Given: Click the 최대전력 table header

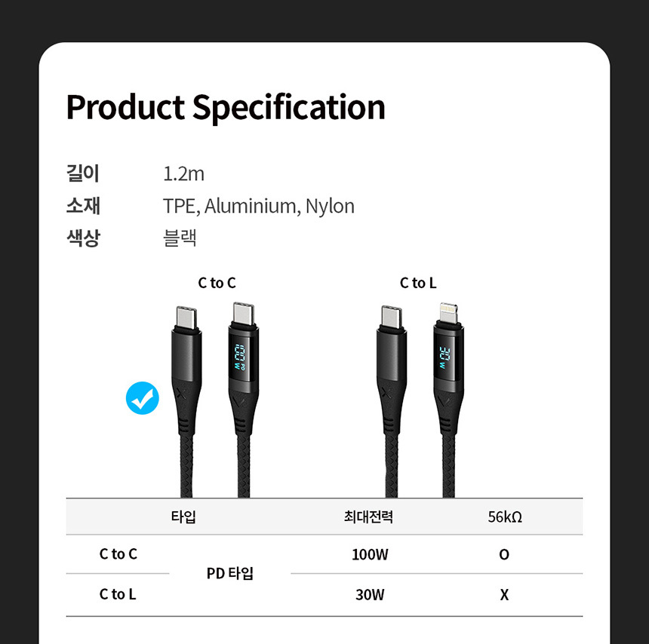Looking at the screenshot, I should pyautogui.click(x=368, y=517).
